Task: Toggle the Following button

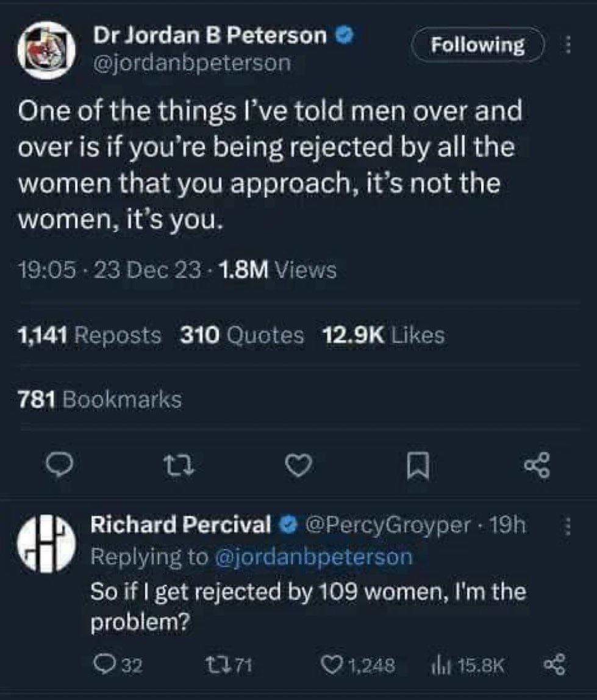Action: click(478, 45)
